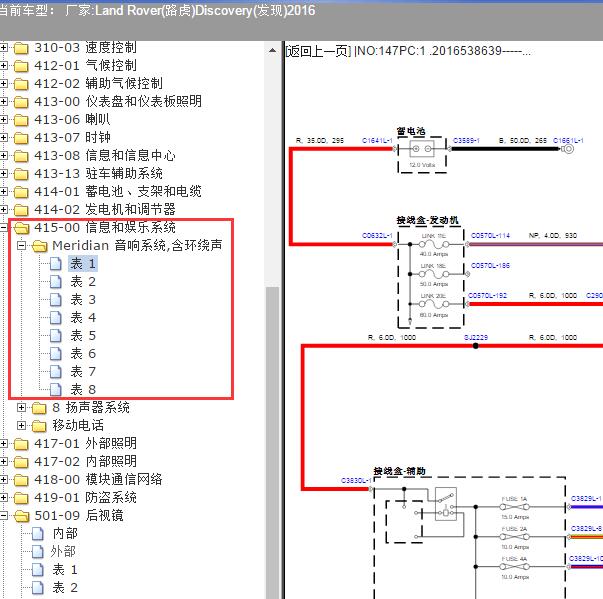Click the page icon of 内部 under 后视镜
The width and height of the screenshot is (603, 599).
tap(38, 534)
